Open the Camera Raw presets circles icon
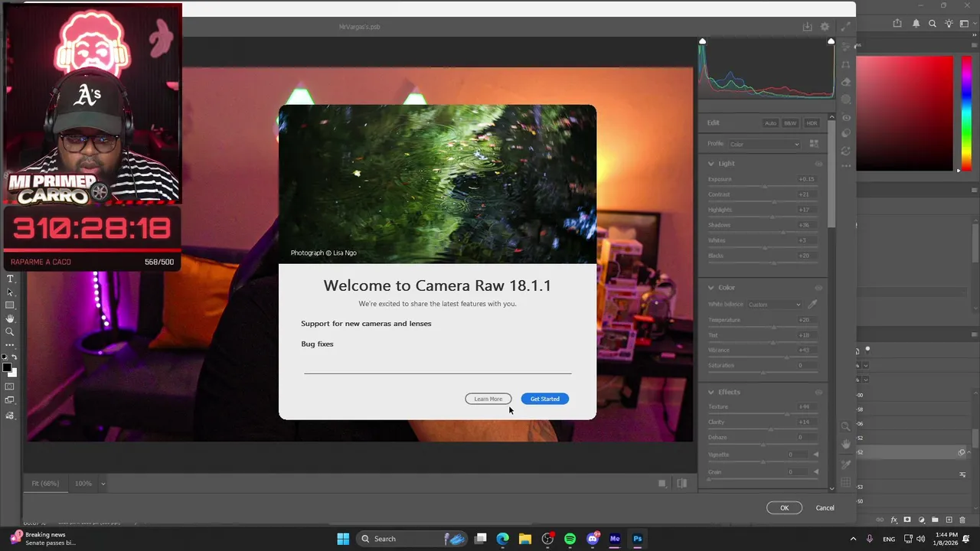The image size is (980, 551). coord(845,134)
